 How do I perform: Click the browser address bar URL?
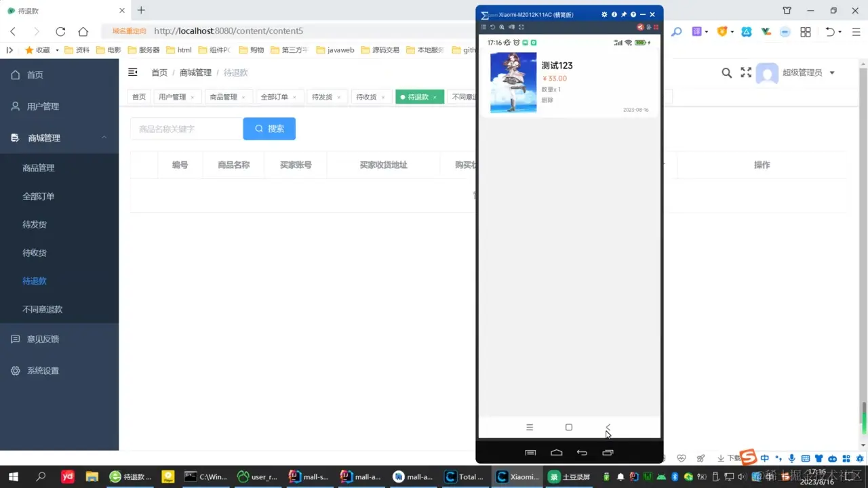[x=229, y=31]
